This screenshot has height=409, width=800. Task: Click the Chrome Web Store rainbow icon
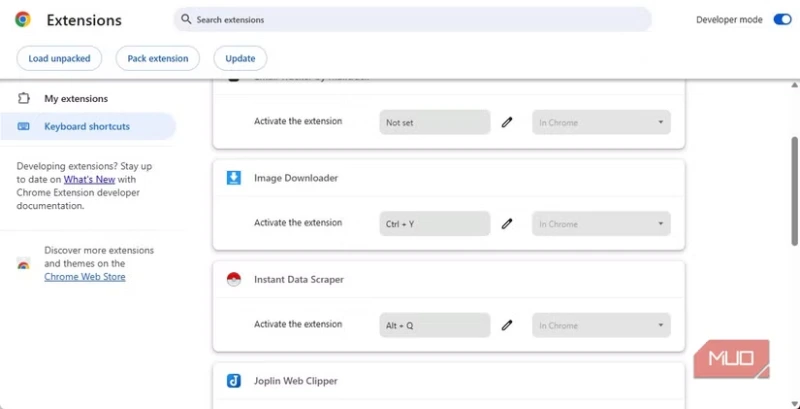(23, 263)
